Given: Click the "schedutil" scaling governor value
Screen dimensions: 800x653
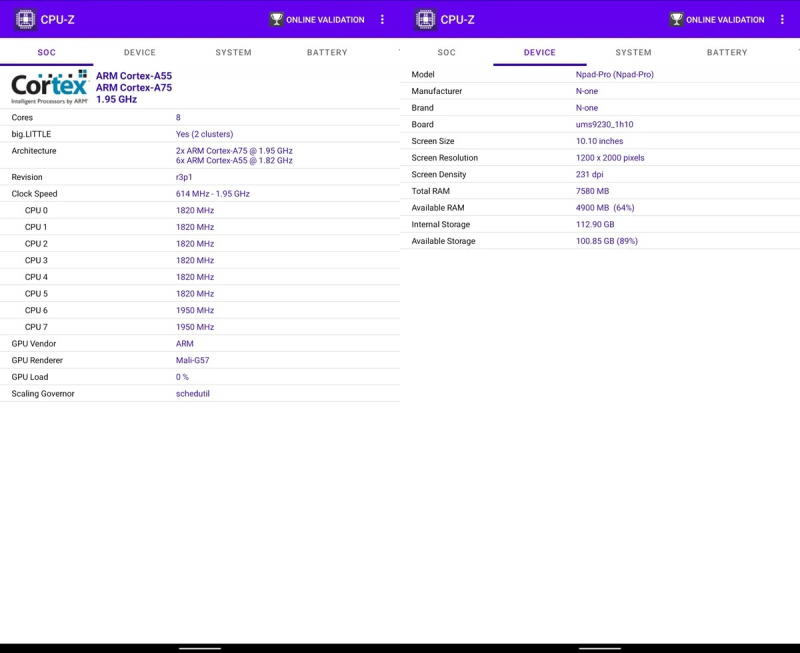Looking at the screenshot, I should pyautogui.click(x=192, y=394).
